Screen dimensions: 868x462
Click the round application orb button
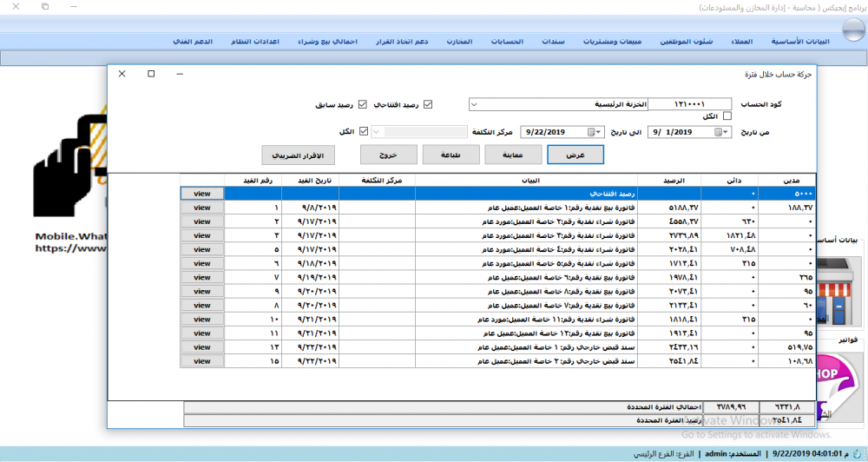coord(853,30)
